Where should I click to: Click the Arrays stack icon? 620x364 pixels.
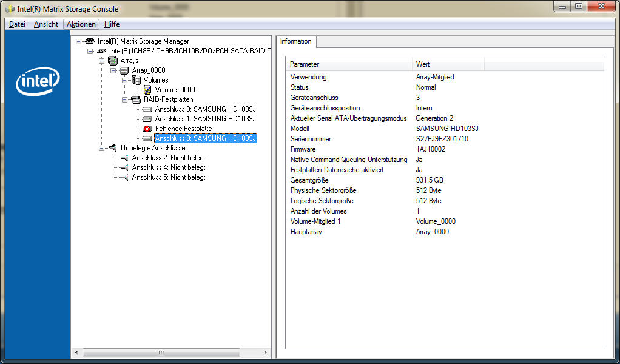pyautogui.click(x=113, y=61)
